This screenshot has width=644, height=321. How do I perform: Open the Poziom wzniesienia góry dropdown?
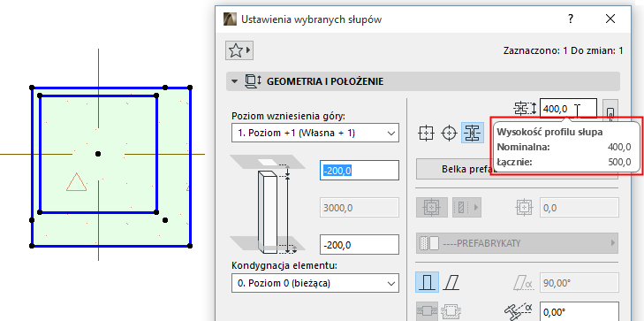pyautogui.click(x=315, y=134)
